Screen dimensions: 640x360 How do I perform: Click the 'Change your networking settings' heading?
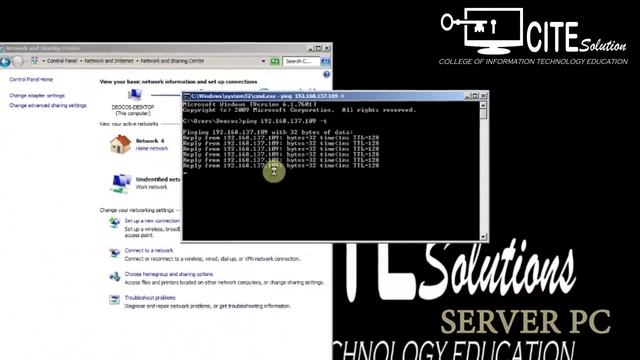[136, 210]
